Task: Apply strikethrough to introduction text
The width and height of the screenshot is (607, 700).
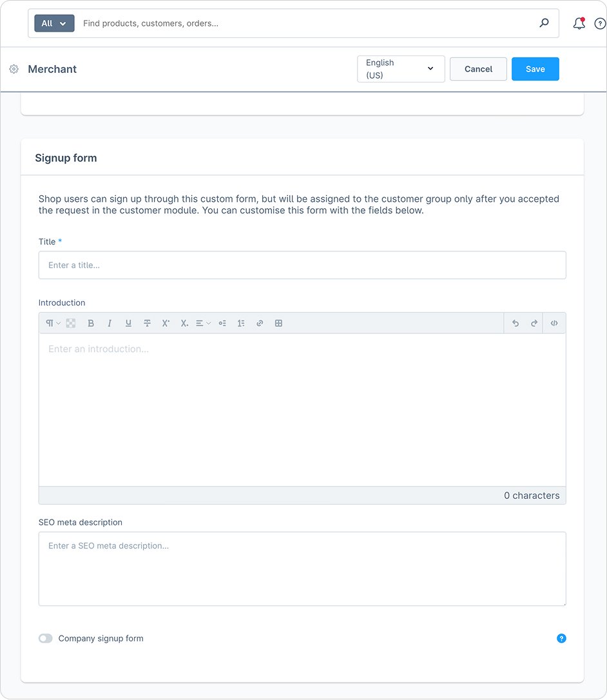Action: click(x=147, y=324)
